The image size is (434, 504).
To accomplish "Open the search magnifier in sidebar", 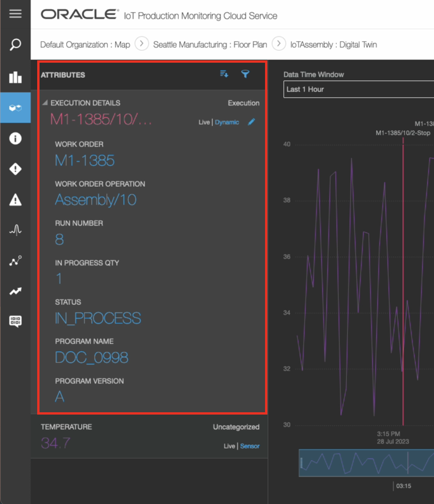I will 15,44.
